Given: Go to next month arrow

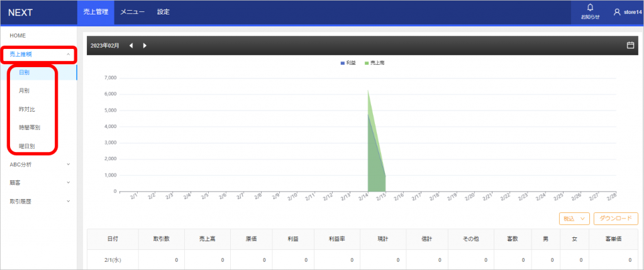Looking at the screenshot, I should 145,45.
